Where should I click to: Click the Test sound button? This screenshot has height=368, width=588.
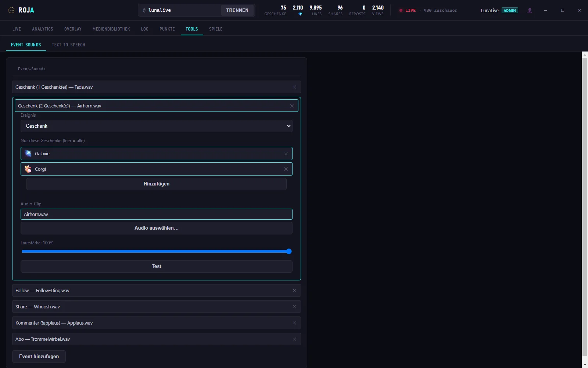click(157, 266)
